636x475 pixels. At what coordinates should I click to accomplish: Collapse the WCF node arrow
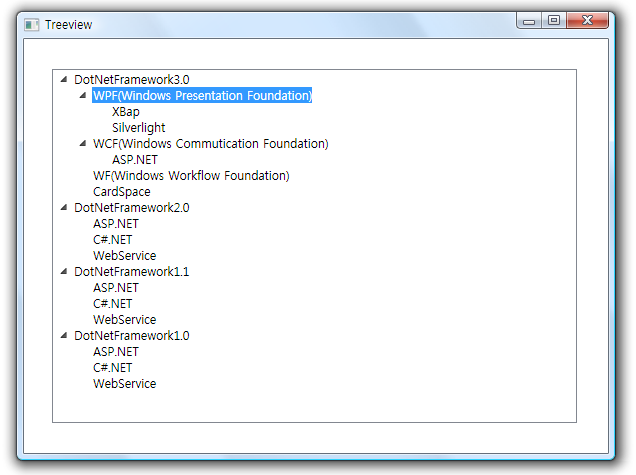(x=83, y=143)
